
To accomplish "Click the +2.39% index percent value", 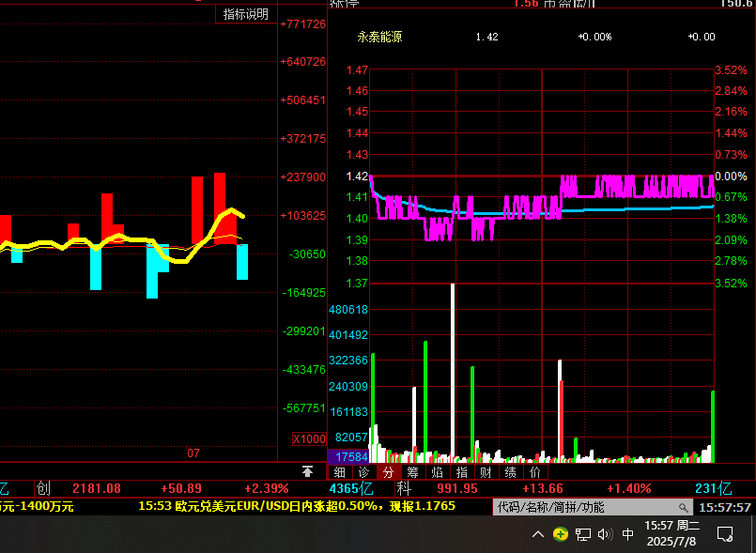I will tap(266, 489).
